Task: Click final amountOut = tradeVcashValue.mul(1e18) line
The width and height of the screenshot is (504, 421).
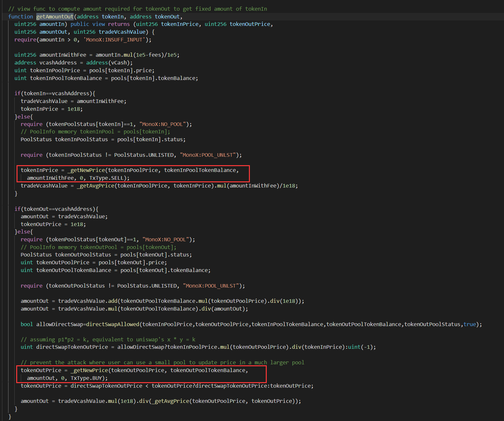Action: coord(161,401)
